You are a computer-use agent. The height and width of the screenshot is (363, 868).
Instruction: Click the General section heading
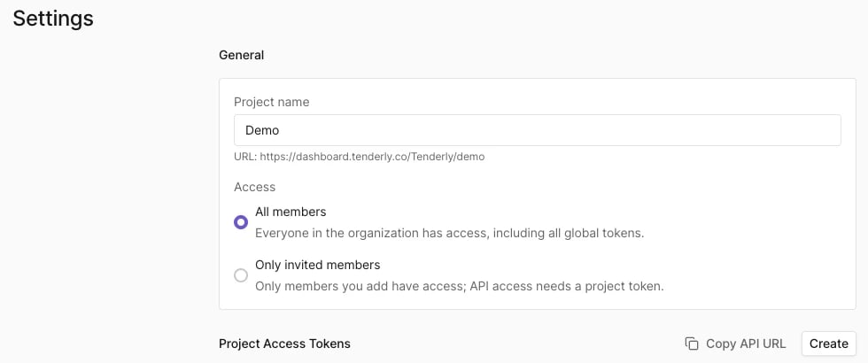click(x=241, y=55)
